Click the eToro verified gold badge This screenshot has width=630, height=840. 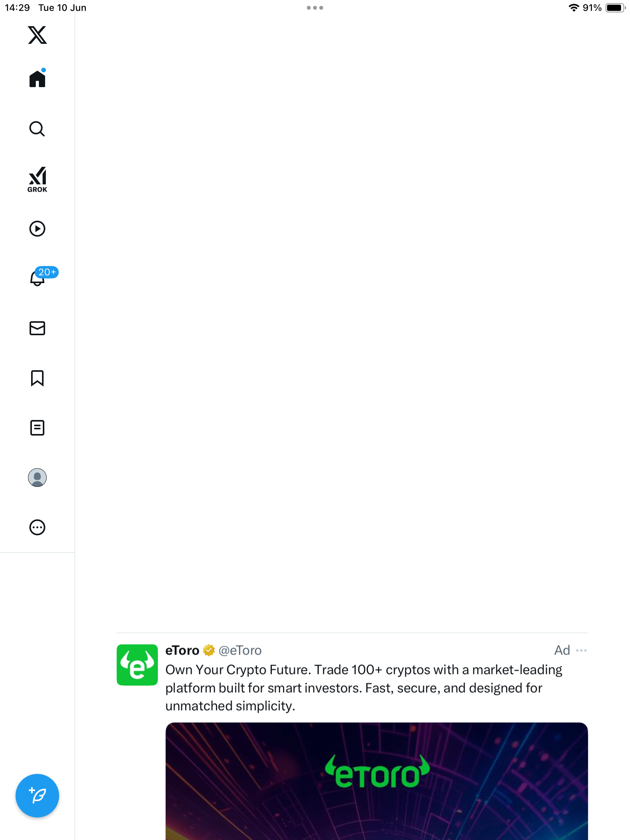click(x=209, y=650)
